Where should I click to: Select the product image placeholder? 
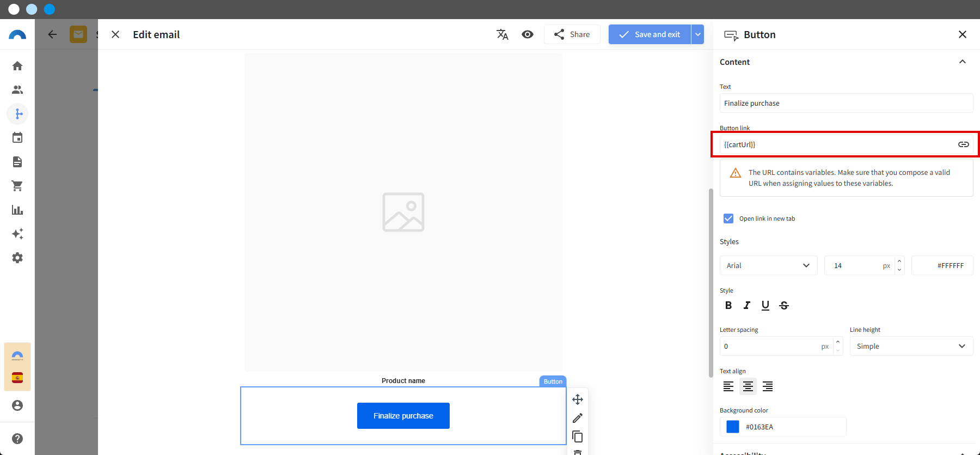tap(403, 212)
